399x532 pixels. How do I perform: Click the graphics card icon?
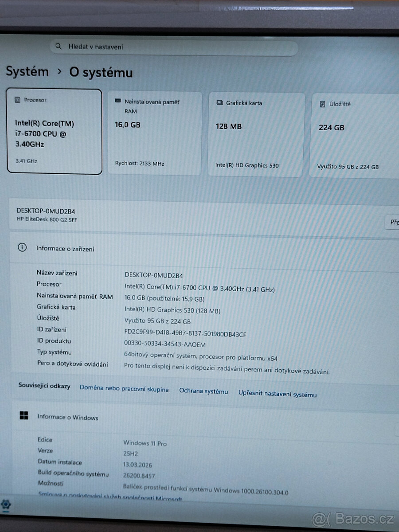[219, 103]
